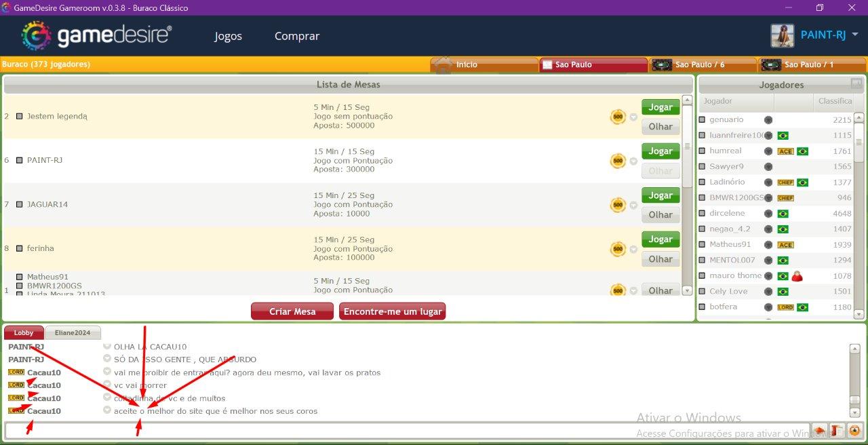The height and width of the screenshot is (445, 868).
Task: Click the red buddy icon next to mauro thome
Action: [x=797, y=276]
